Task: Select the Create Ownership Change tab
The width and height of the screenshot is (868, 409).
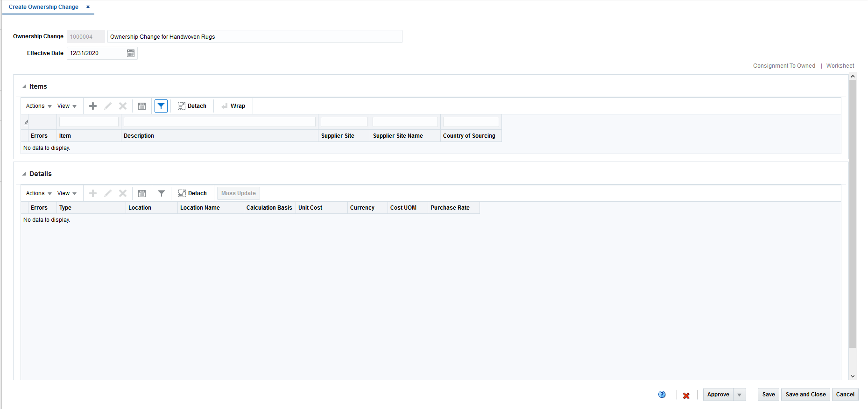Action: (43, 7)
